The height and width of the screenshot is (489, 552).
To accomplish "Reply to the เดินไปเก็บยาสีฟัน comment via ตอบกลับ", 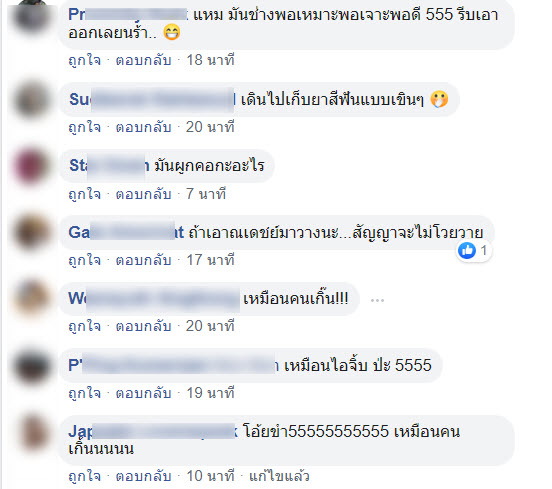I will 143,127.
